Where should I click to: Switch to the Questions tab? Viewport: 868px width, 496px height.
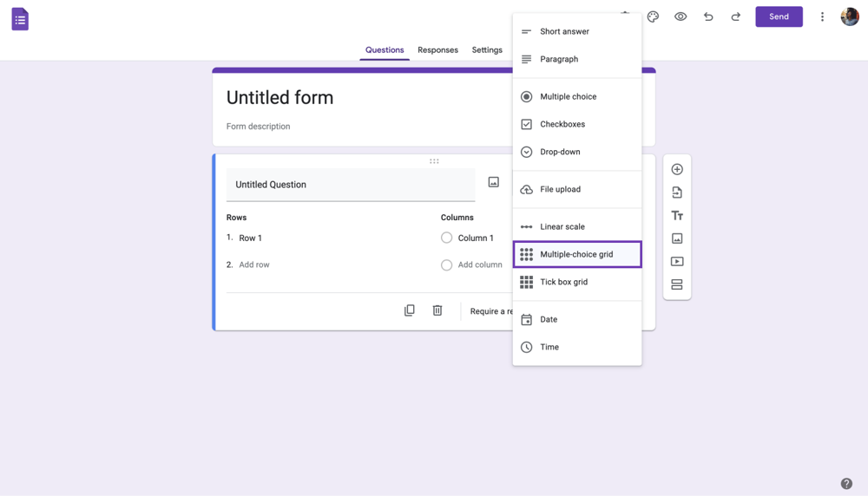click(385, 49)
